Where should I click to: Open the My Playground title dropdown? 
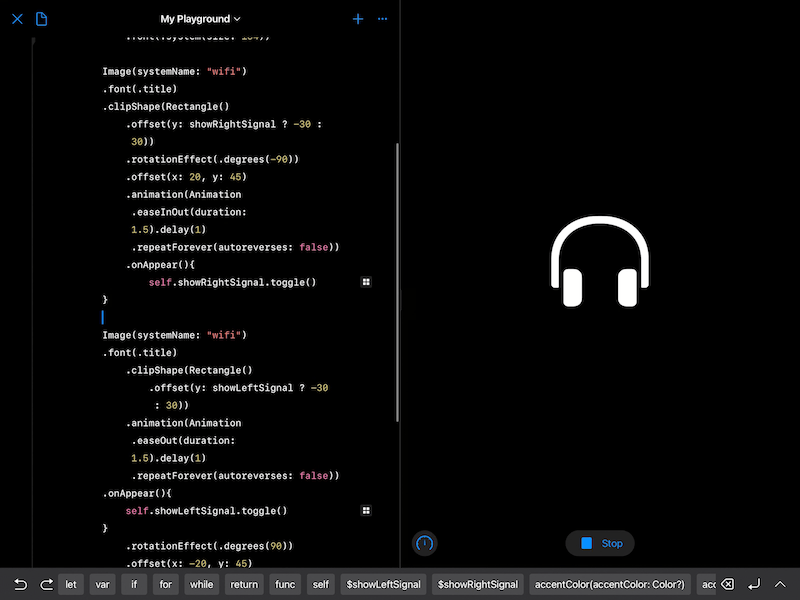point(200,18)
